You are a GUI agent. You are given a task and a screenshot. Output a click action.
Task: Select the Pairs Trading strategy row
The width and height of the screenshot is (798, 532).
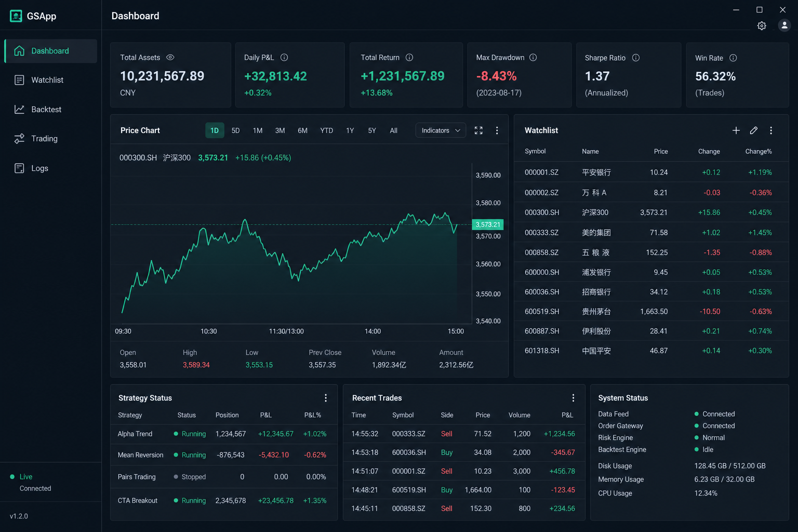tap(224, 477)
